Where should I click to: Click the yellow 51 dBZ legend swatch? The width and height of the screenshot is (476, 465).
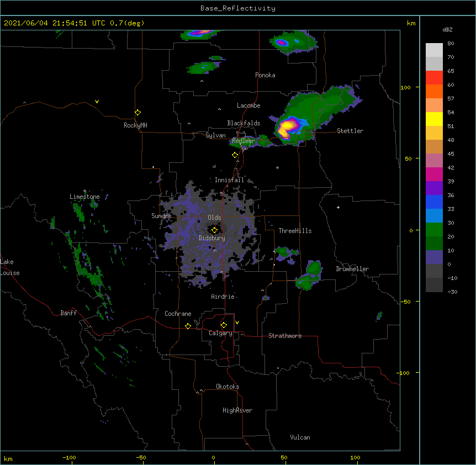coord(434,119)
